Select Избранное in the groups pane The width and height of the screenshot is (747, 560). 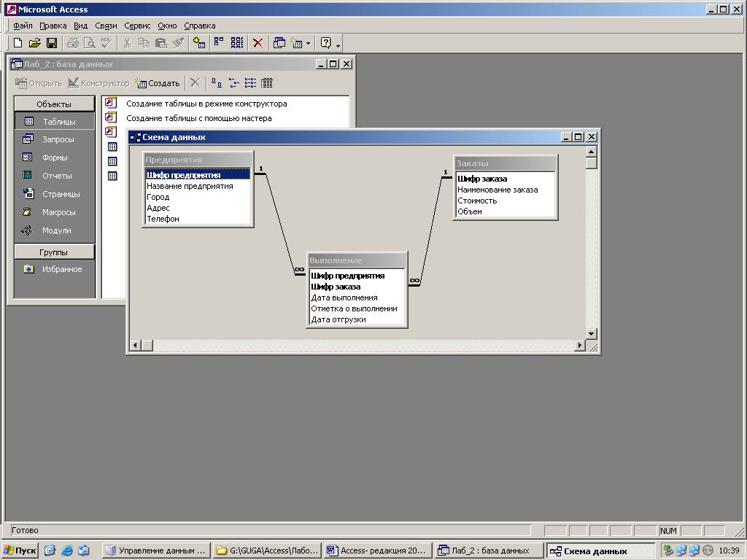pos(54,269)
